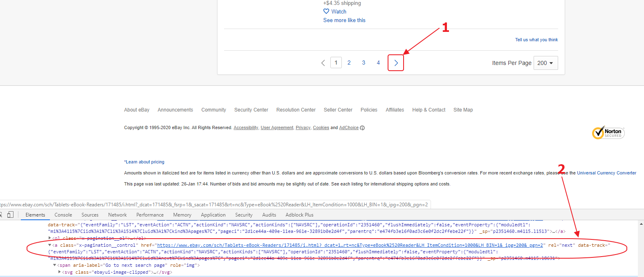Click the status bar URL ending pgn=2

coord(214,205)
